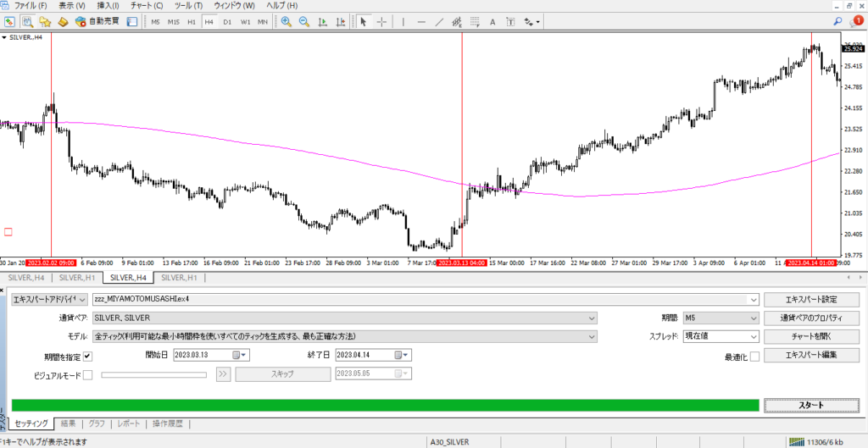The height and width of the screenshot is (448, 868).
Task: Select the crosshair cursor tool
Action: [381, 22]
